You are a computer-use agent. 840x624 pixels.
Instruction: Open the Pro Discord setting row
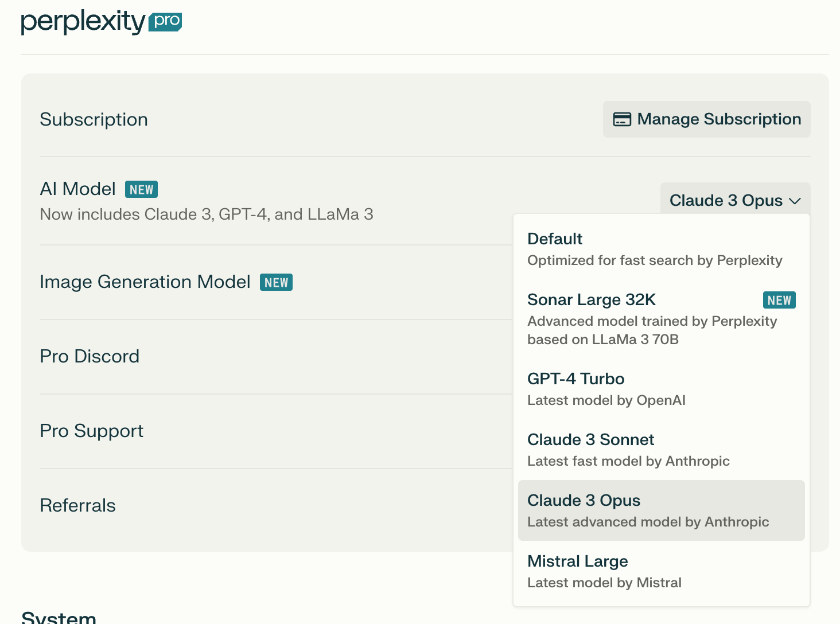coord(90,357)
